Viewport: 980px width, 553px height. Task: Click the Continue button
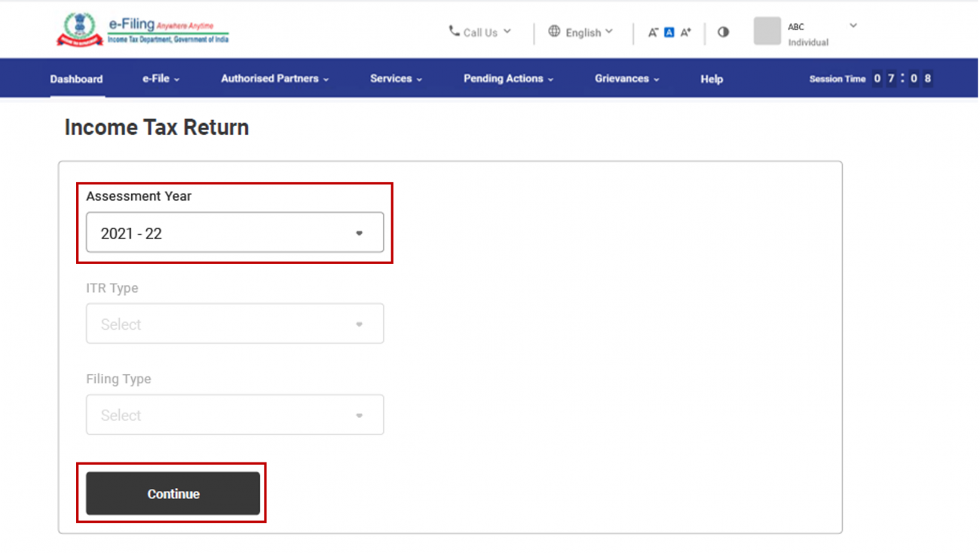pos(173,493)
